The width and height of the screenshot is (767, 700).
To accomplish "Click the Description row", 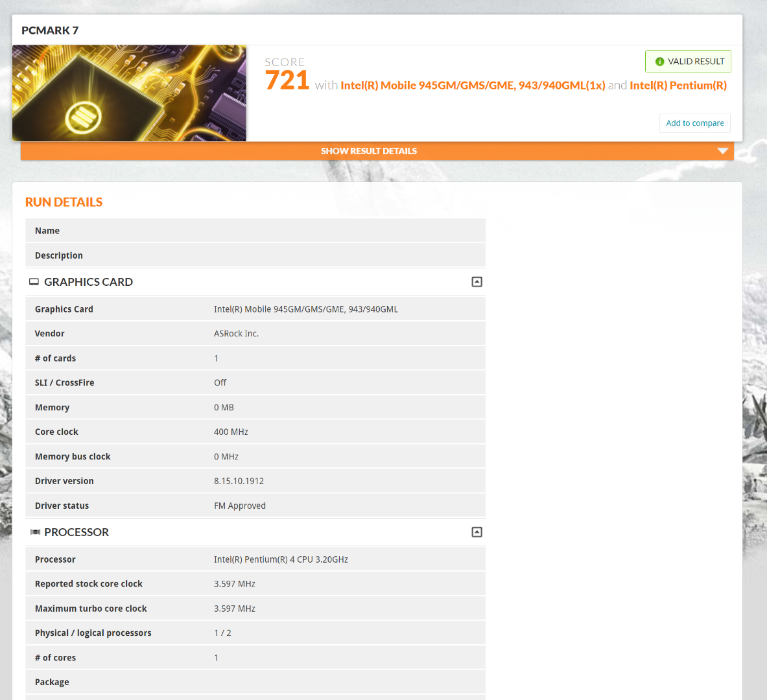I will [x=255, y=255].
